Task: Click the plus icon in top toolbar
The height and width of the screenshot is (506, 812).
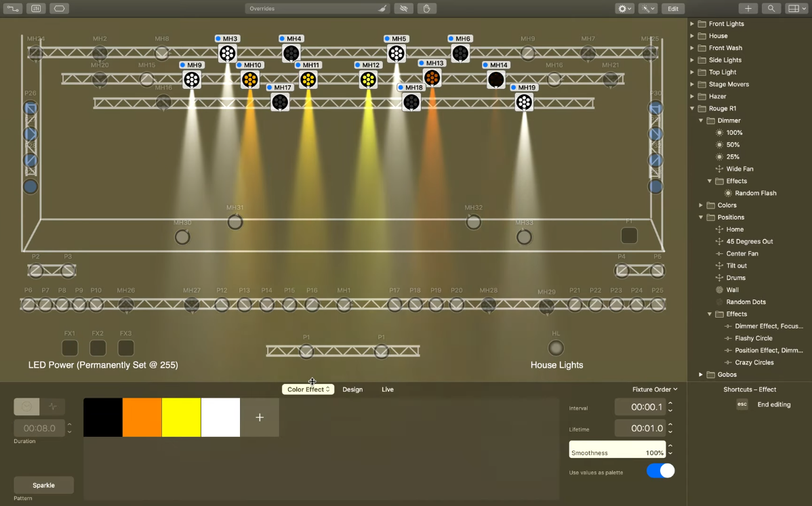Action: pos(748,9)
